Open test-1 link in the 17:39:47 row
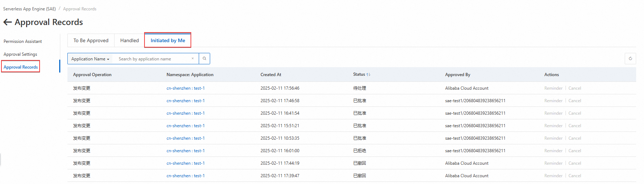Screen dimensions: 644x184 [186, 176]
